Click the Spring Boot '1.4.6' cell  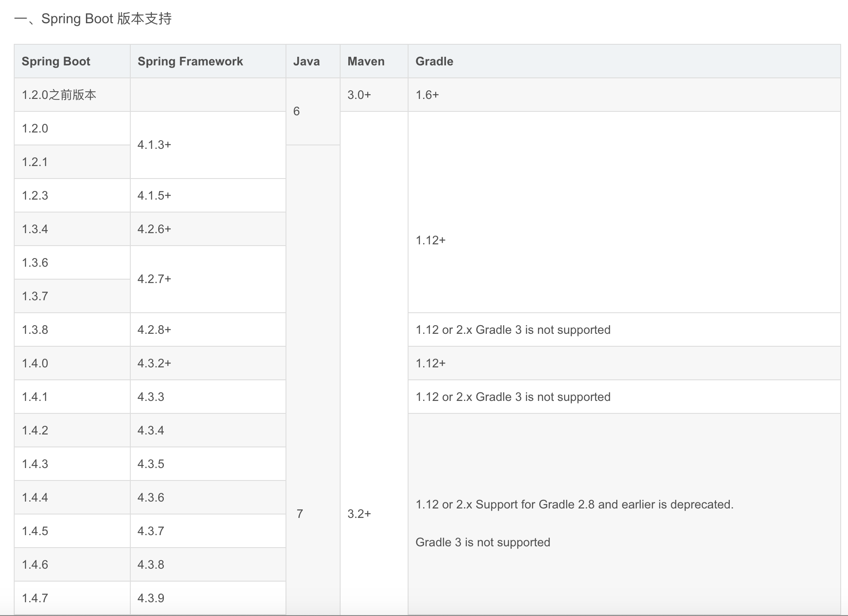72,564
